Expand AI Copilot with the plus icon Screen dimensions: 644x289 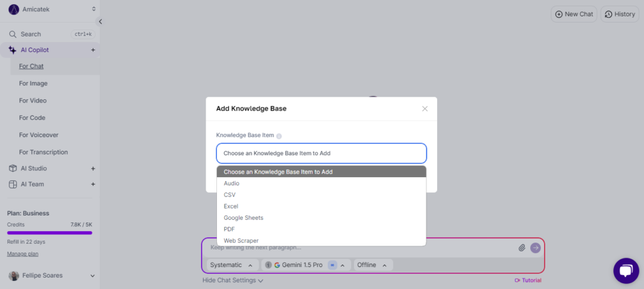point(93,50)
